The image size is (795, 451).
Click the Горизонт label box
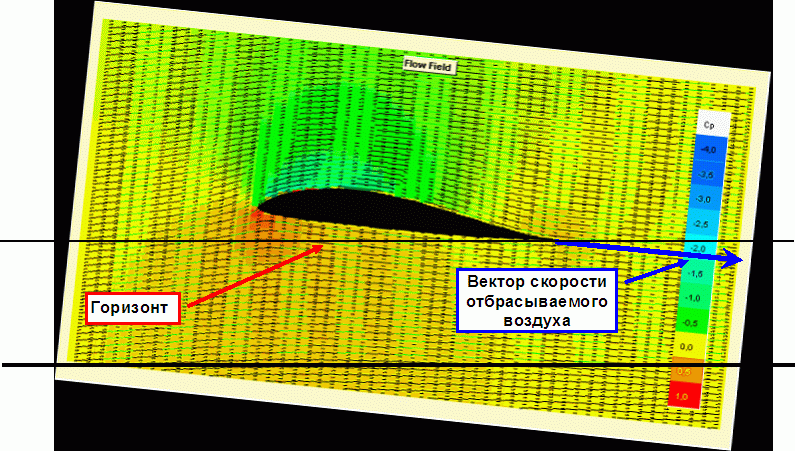pyautogui.click(x=132, y=308)
